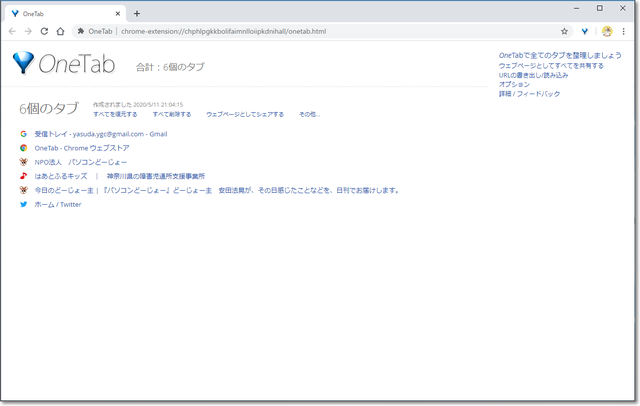Expand the その他... more options menu

click(x=309, y=114)
